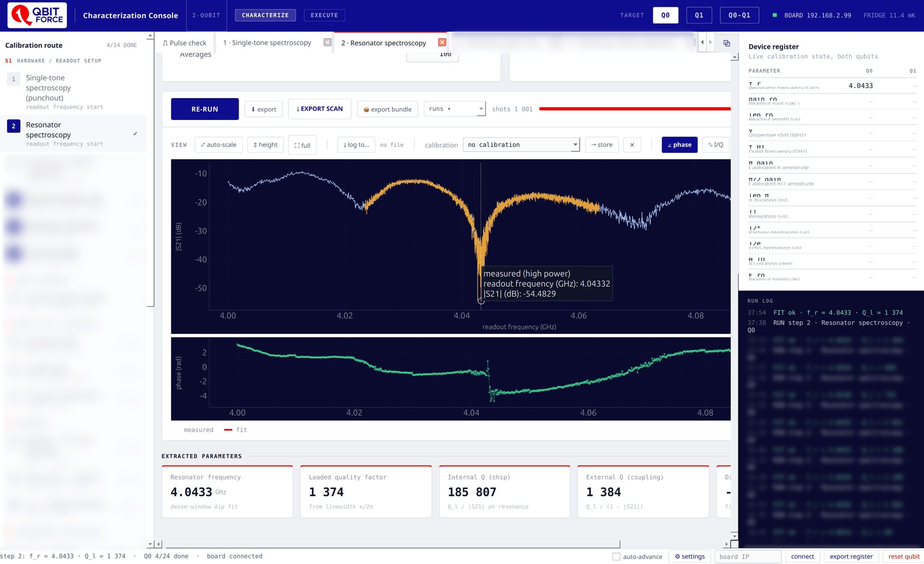Toggle the I/Q plot view
The image size is (924, 564).
click(716, 145)
